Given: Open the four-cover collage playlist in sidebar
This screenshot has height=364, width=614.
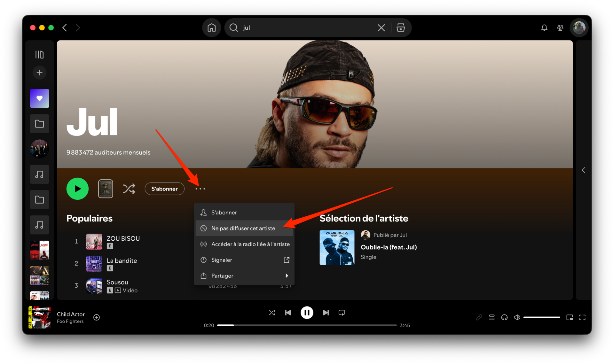Looking at the screenshot, I should (39, 275).
